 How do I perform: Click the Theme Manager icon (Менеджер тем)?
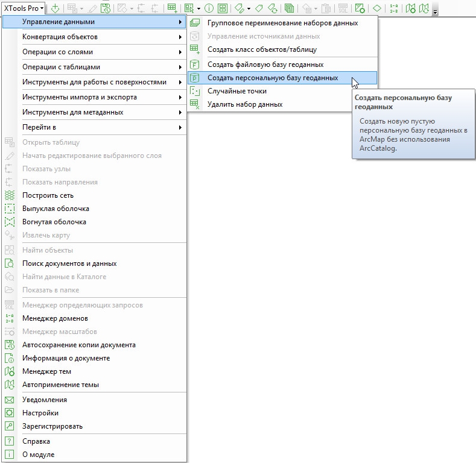9,371
